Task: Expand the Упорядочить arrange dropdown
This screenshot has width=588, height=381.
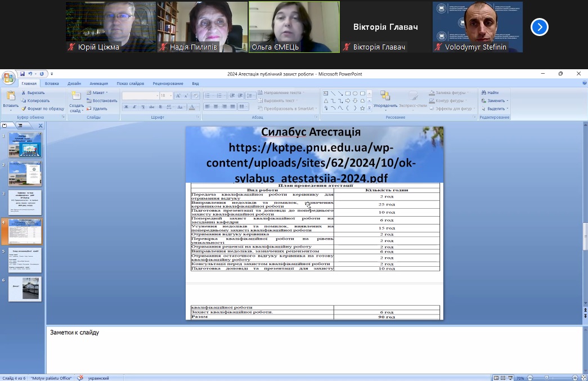Action: pos(385,100)
